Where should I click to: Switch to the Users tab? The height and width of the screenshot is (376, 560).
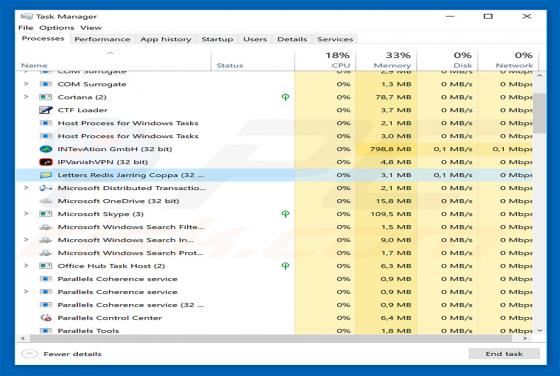[x=255, y=39]
